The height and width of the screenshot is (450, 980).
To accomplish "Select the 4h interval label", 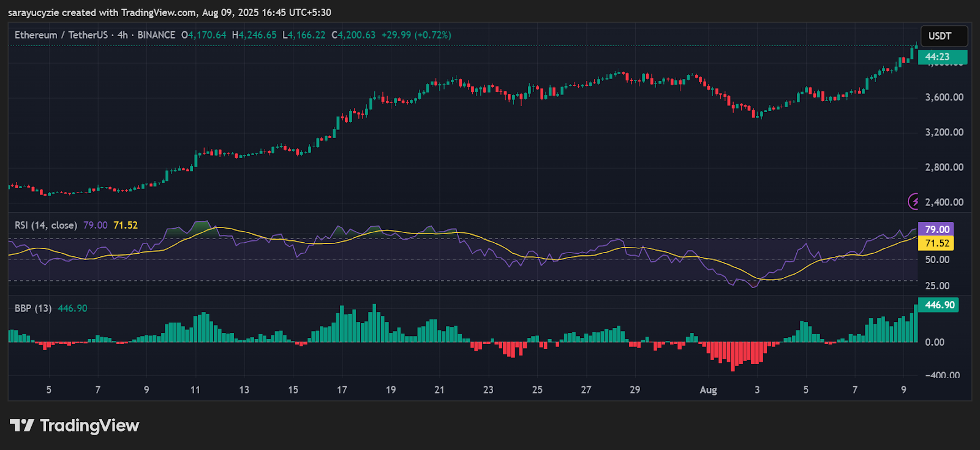I will tap(123, 35).
